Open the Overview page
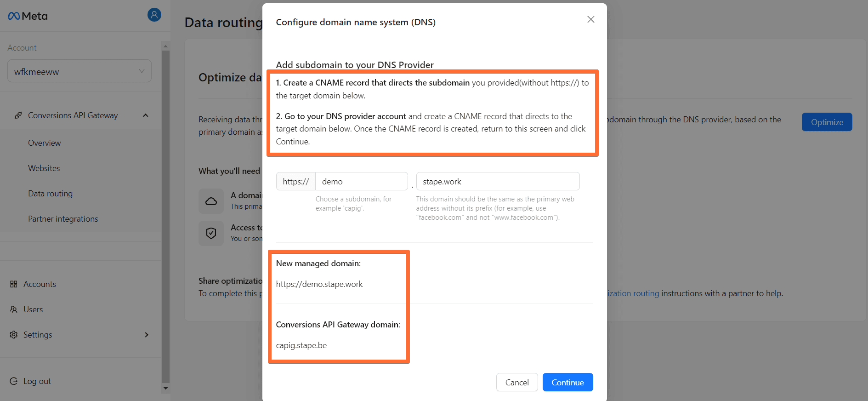This screenshot has height=401, width=868. coord(45,143)
